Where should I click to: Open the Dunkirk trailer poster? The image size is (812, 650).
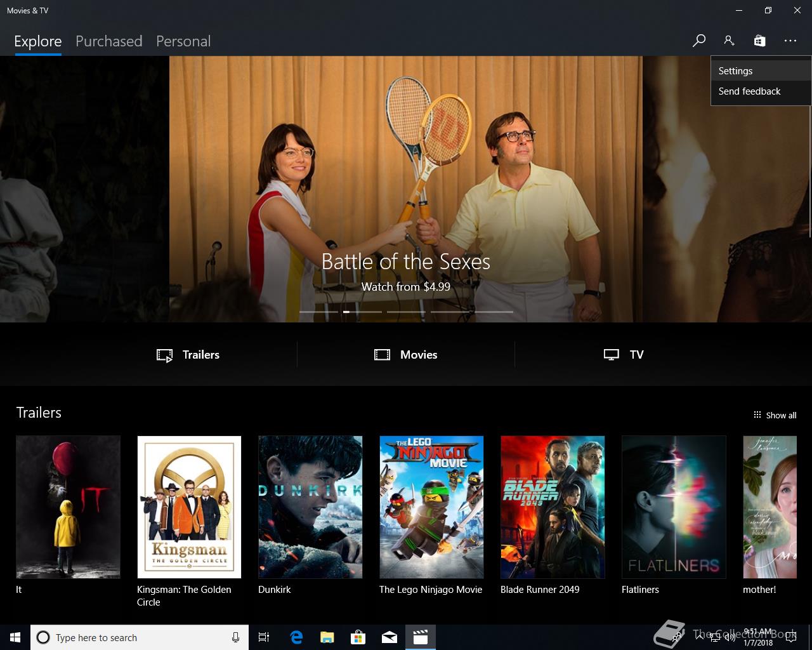[310, 507]
